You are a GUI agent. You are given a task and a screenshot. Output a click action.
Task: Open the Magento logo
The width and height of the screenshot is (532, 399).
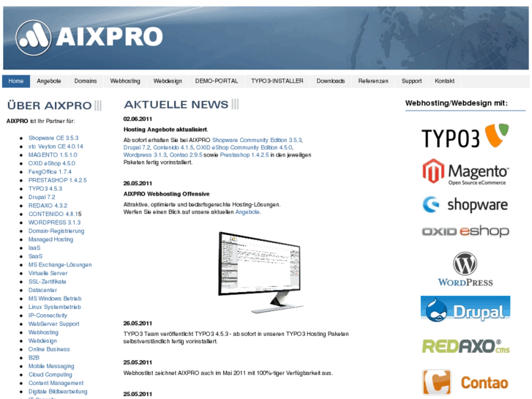point(465,172)
